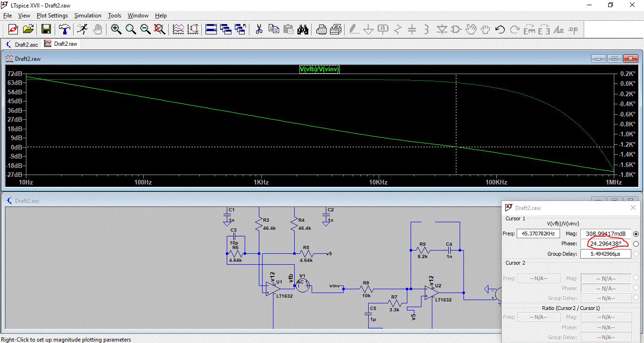
Task: Click the Cursor 1 Mag value field
Action: (x=606, y=234)
